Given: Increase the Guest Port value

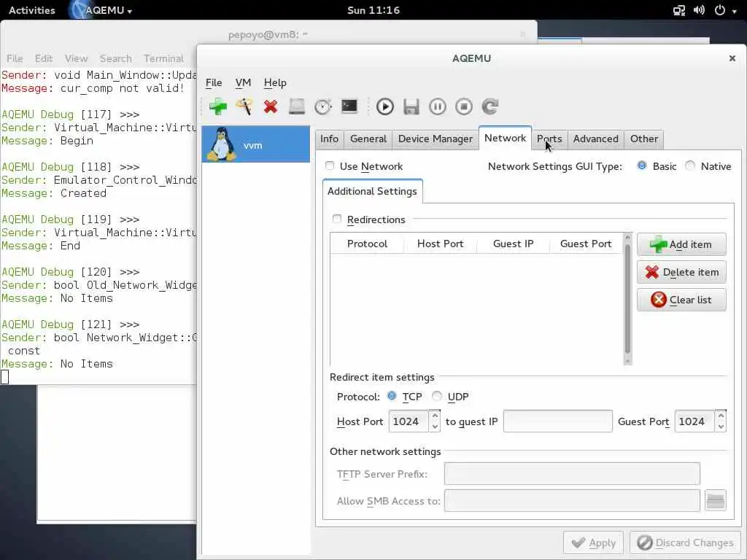Looking at the screenshot, I should 721,416.
